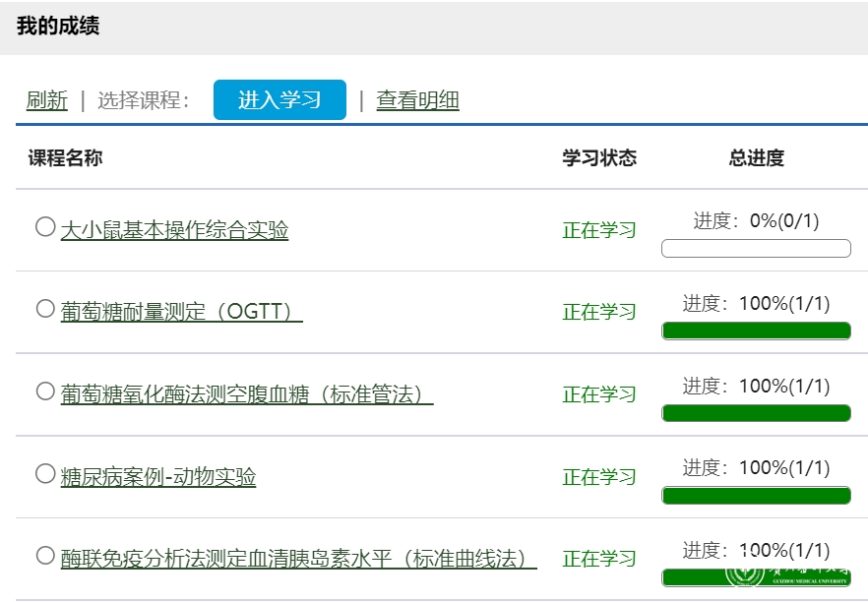Click the 刷新 refresh link
This screenshot has width=868, height=602.
46,100
